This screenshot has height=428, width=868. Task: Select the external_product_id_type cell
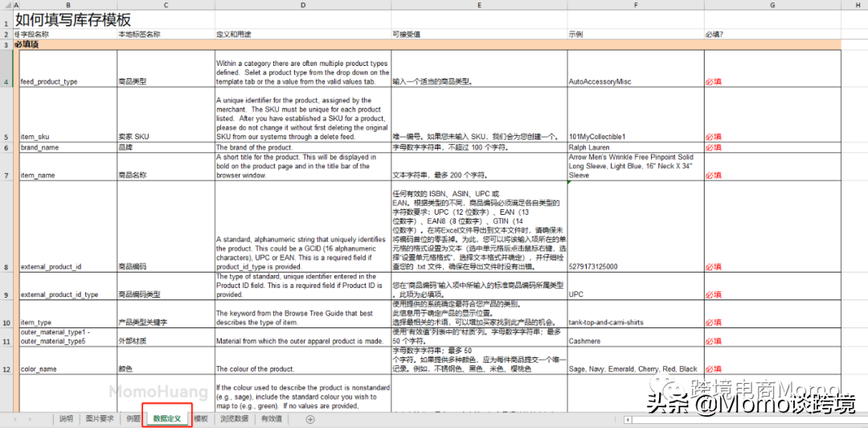(x=68, y=286)
